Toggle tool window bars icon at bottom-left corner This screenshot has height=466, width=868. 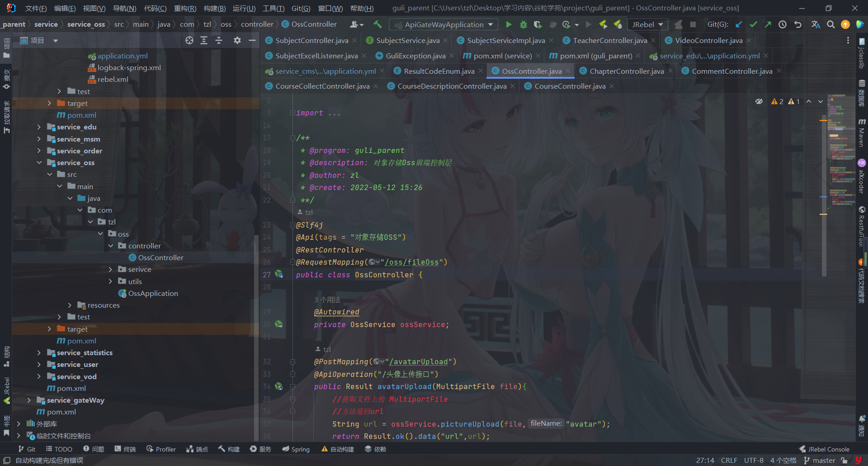[x=7, y=460]
